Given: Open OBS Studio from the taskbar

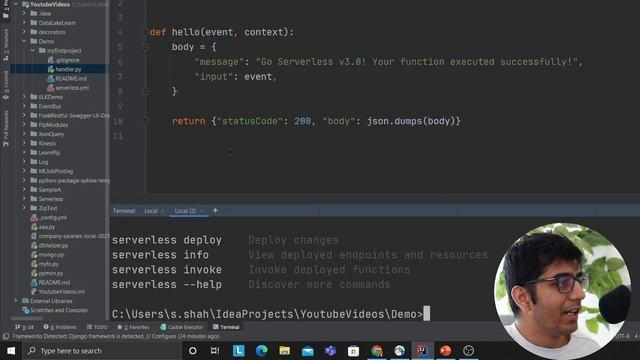Looking at the screenshot, I should tap(469, 351).
